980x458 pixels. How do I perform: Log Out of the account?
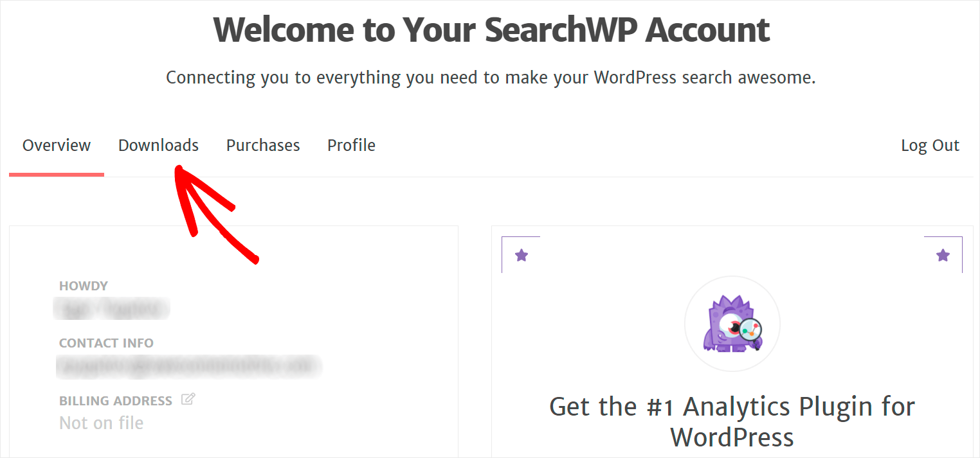pos(930,146)
